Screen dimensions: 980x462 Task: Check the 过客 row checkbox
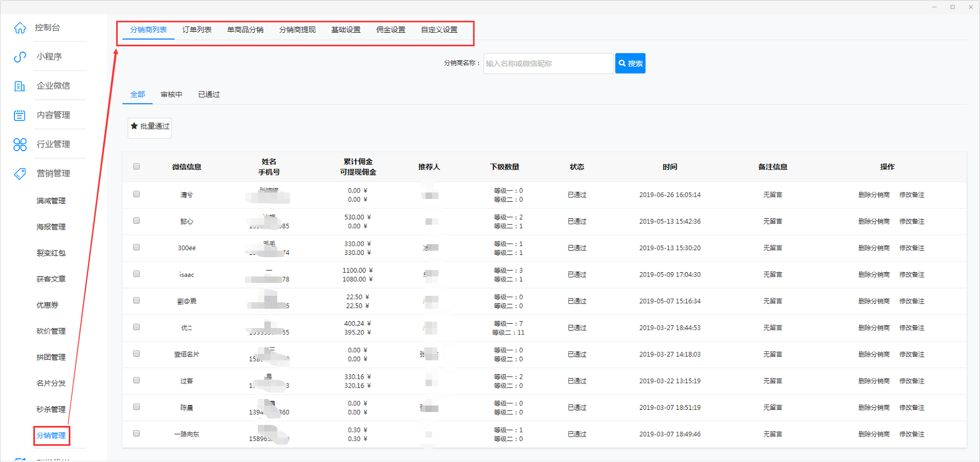(136, 380)
